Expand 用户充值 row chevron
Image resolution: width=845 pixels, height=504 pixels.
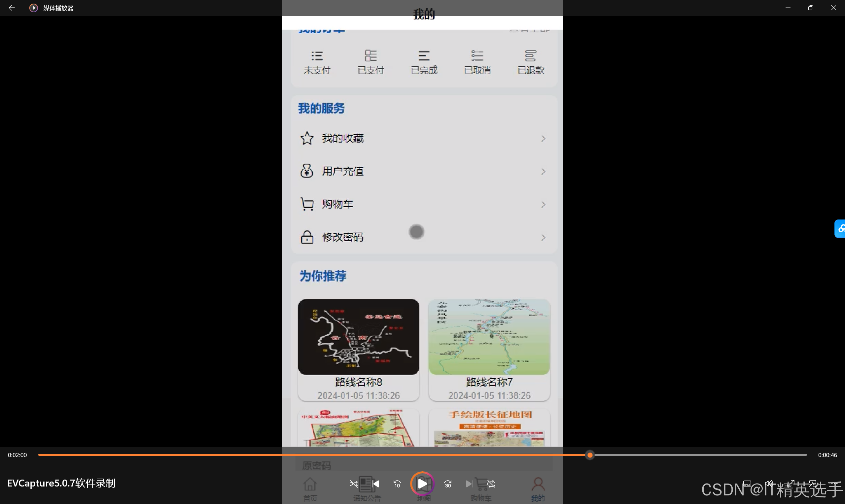[543, 172]
